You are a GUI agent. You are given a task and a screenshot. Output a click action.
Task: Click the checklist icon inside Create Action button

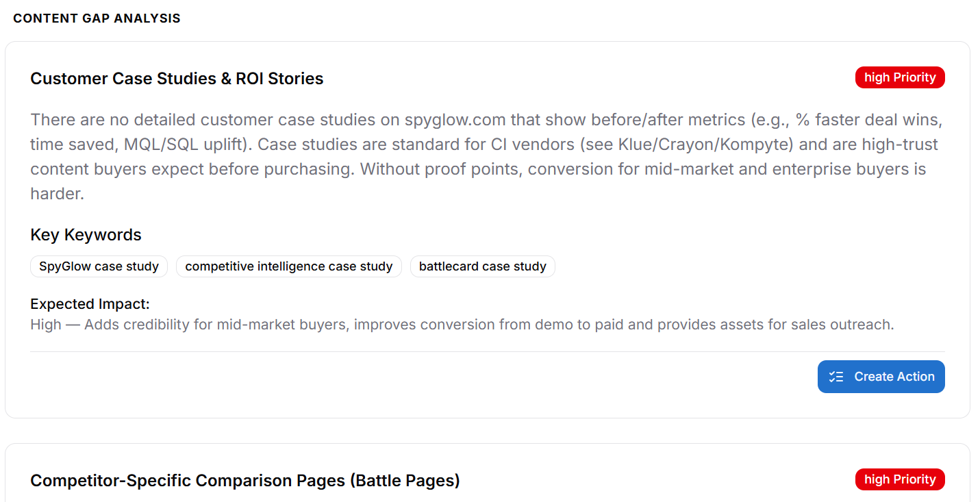coord(835,376)
